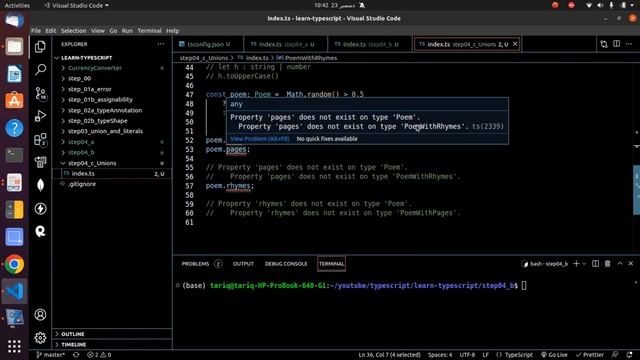Maximize the panel with up chevron

(620, 264)
